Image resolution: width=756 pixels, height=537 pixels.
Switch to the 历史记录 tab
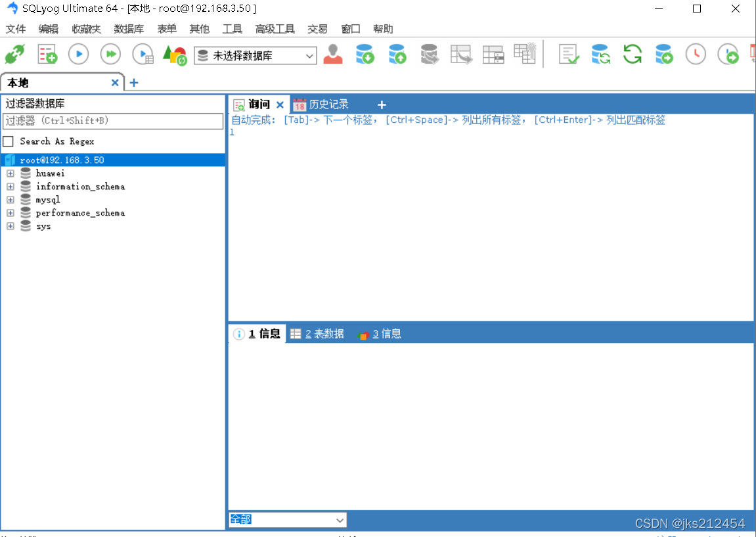point(329,105)
